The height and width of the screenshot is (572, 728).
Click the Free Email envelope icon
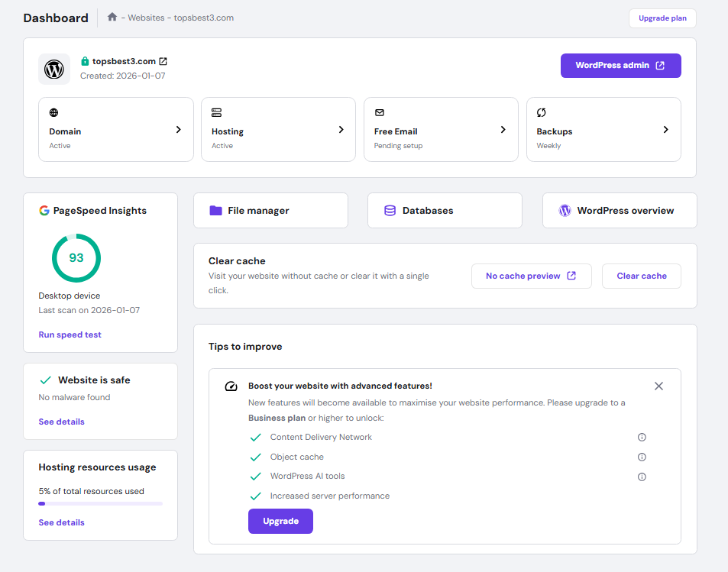tap(378, 112)
